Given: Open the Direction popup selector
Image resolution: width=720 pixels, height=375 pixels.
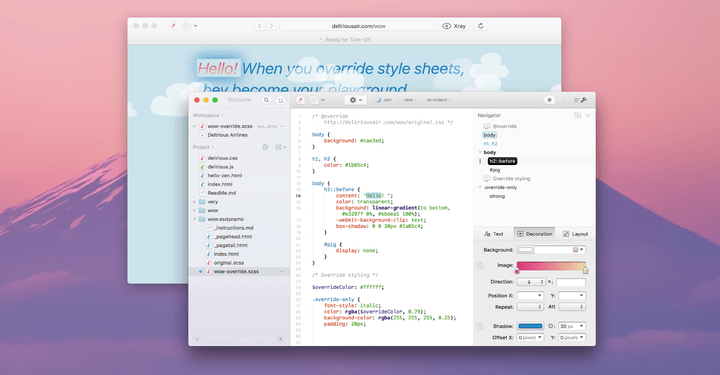Looking at the screenshot, I should [531, 282].
